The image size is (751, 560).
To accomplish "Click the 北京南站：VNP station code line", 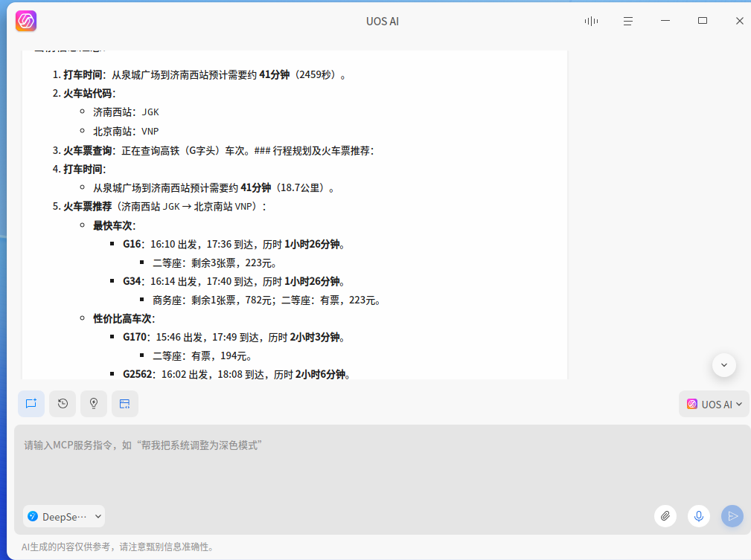I will tap(126, 131).
